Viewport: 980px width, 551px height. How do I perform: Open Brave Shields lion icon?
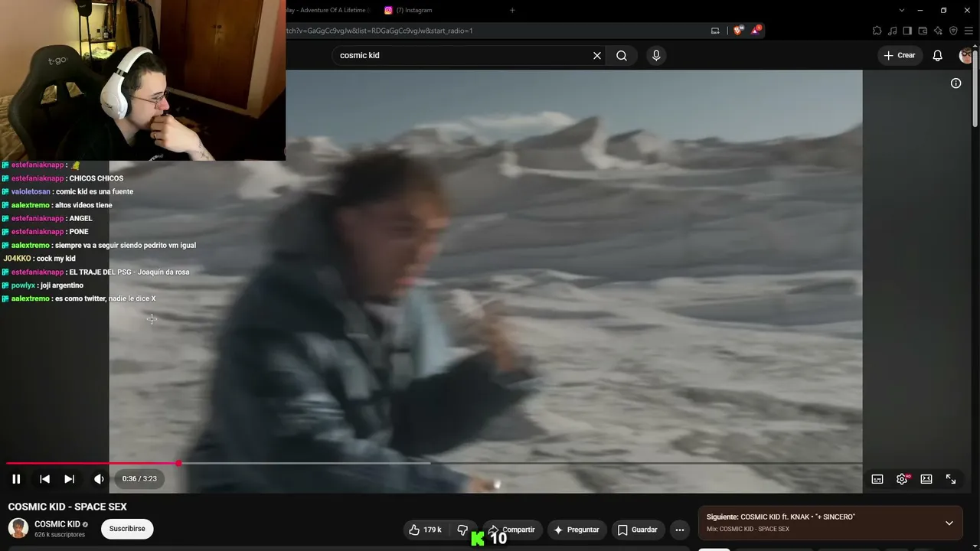[738, 31]
